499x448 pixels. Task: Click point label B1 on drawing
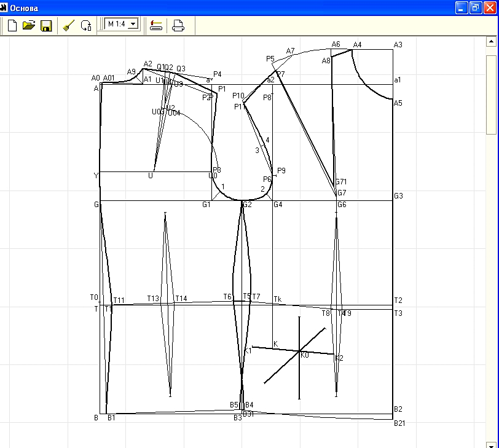click(111, 418)
